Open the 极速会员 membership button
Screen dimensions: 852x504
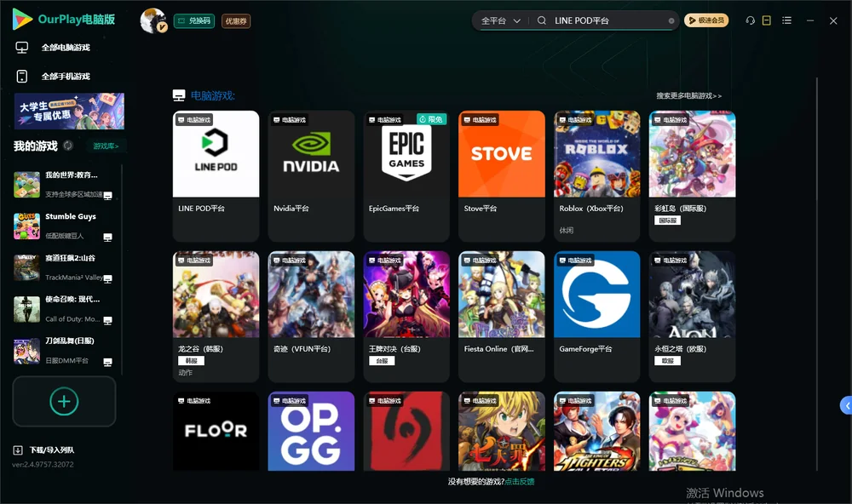click(x=706, y=20)
